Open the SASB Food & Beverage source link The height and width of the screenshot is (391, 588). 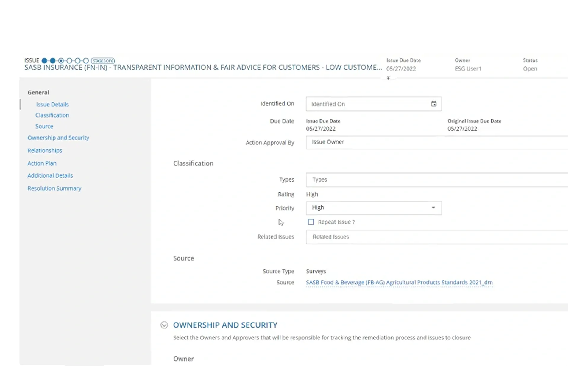[x=399, y=282]
